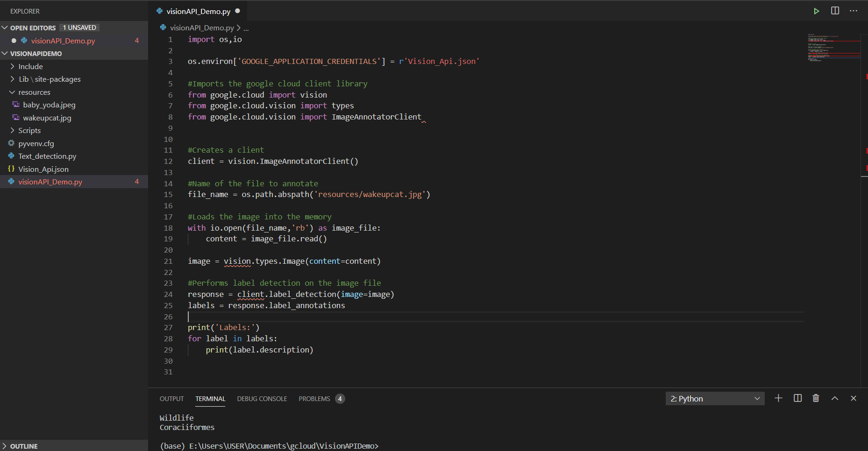The width and height of the screenshot is (868, 451).
Task: Select visionAPI_Demo.py under Open Editors
Action: [x=63, y=41]
